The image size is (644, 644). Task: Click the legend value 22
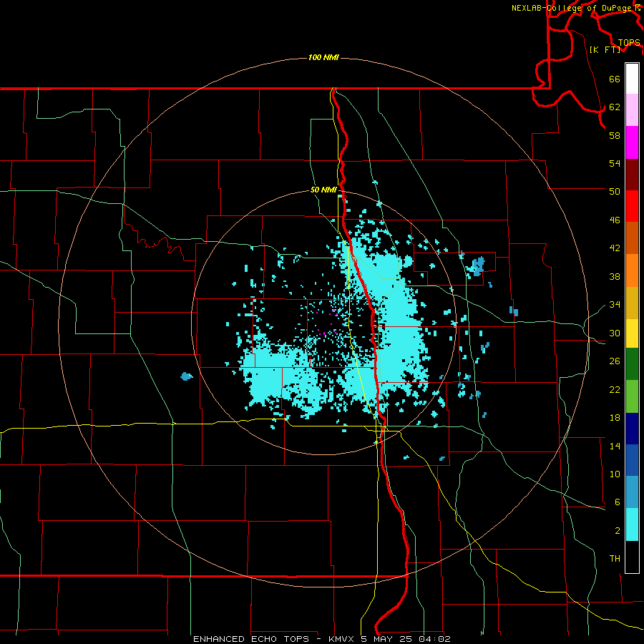pyautogui.click(x=615, y=389)
